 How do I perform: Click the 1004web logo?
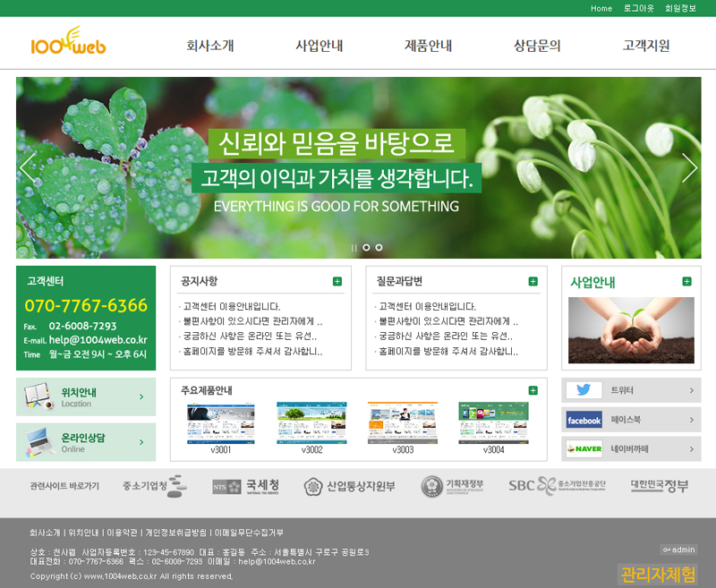coord(68,43)
